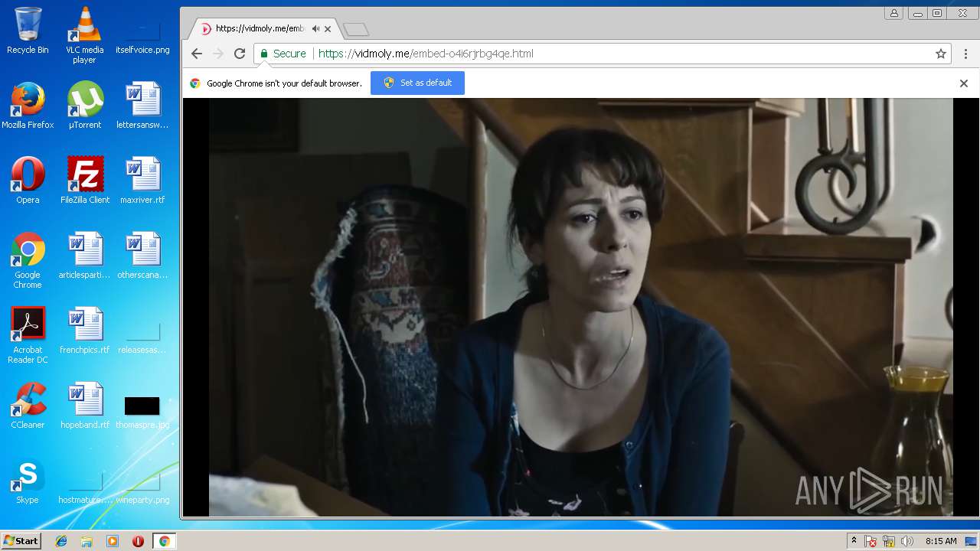Close the vidmoly.me tab
The image size is (980, 551).
328,29
